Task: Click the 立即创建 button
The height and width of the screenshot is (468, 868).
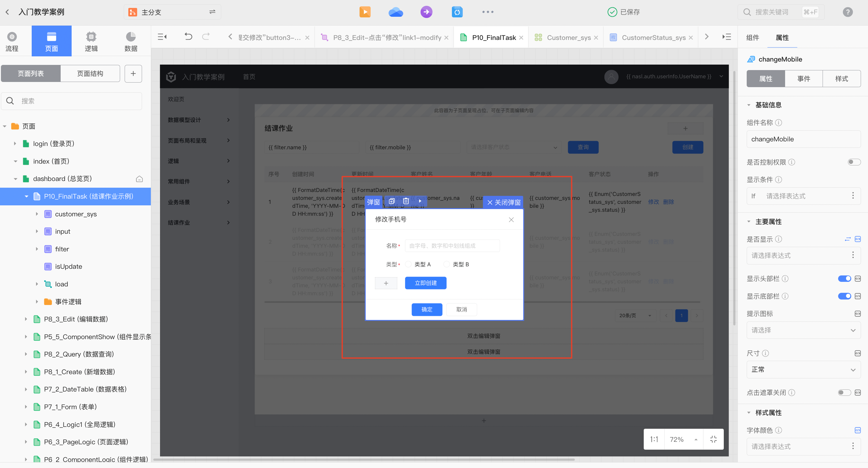Action: [x=425, y=283]
